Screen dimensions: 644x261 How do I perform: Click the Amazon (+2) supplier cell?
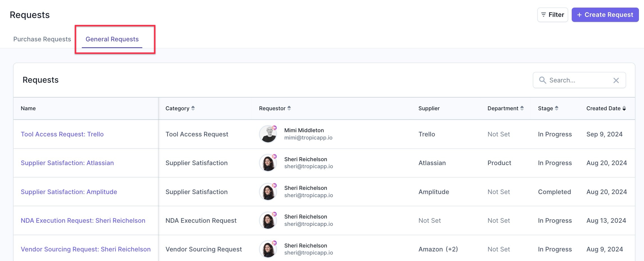point(438,249)
